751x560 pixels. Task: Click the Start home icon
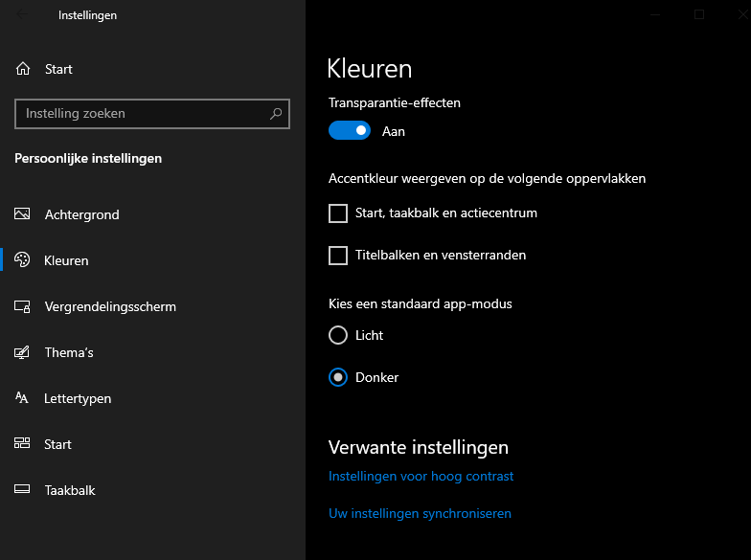pyautogui.click(x=23, y=69)
